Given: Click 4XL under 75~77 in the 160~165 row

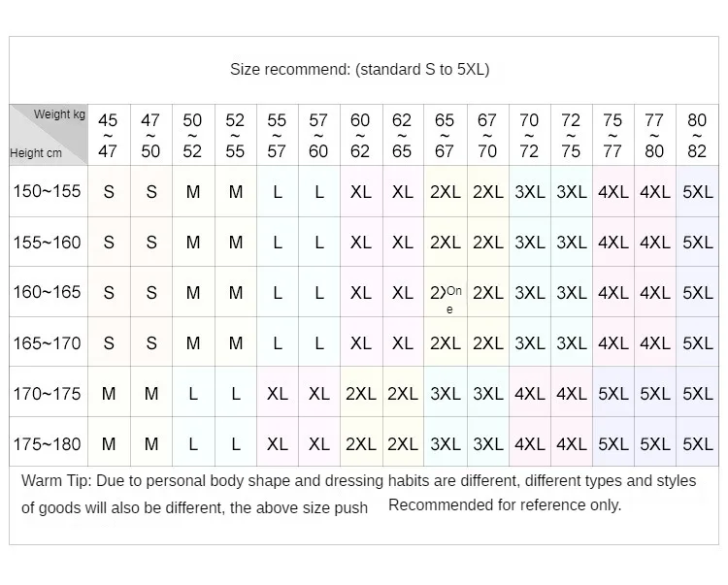Looking at the screenshot, I should (x=612, y=293).
